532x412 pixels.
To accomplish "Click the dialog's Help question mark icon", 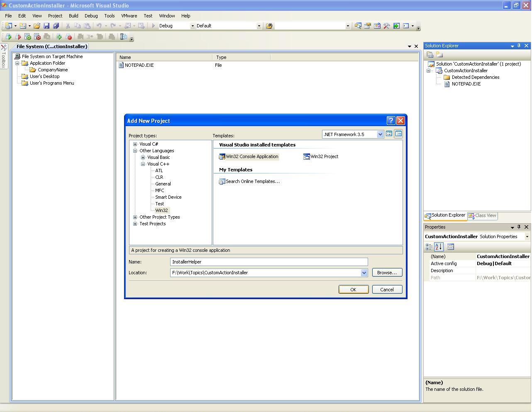I will 390,121.
